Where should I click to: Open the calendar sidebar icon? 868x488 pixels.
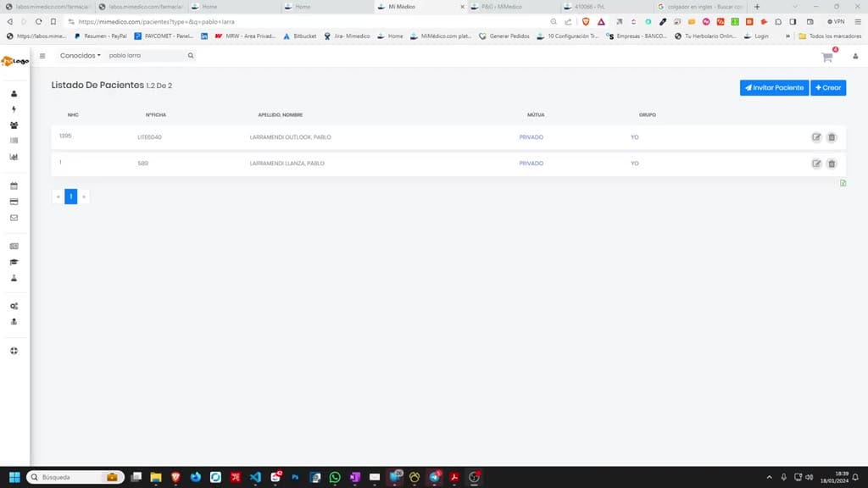14,186
